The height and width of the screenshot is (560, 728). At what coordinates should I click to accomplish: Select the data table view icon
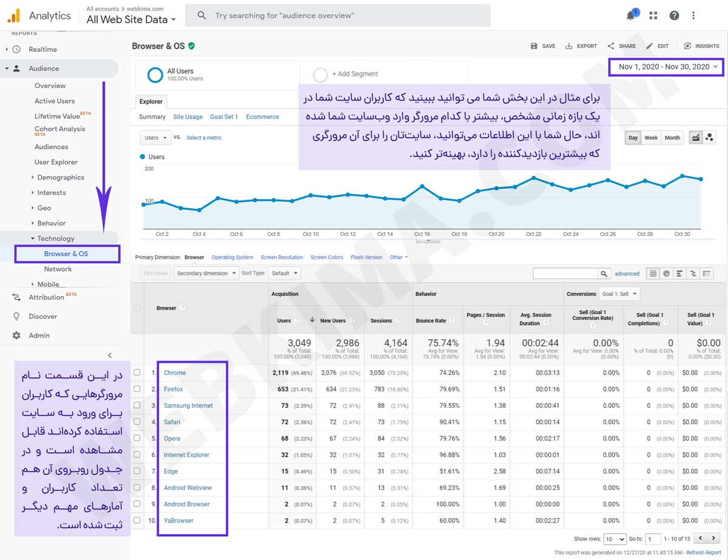(653, 274)
